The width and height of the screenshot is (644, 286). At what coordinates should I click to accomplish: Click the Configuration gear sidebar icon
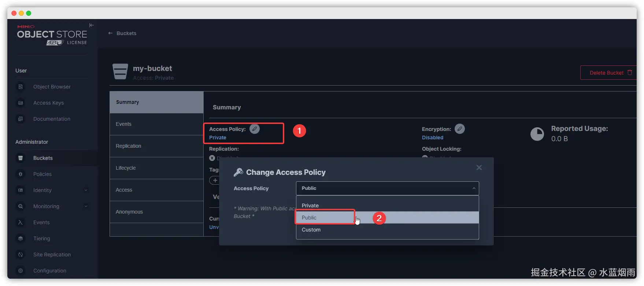[x=21, y=271]
